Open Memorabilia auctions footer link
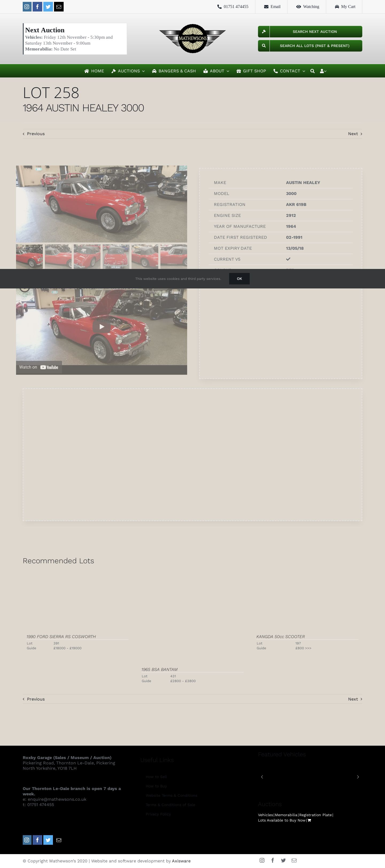The height and width of the screenshot is (868, 385). (x=286, y=815)
